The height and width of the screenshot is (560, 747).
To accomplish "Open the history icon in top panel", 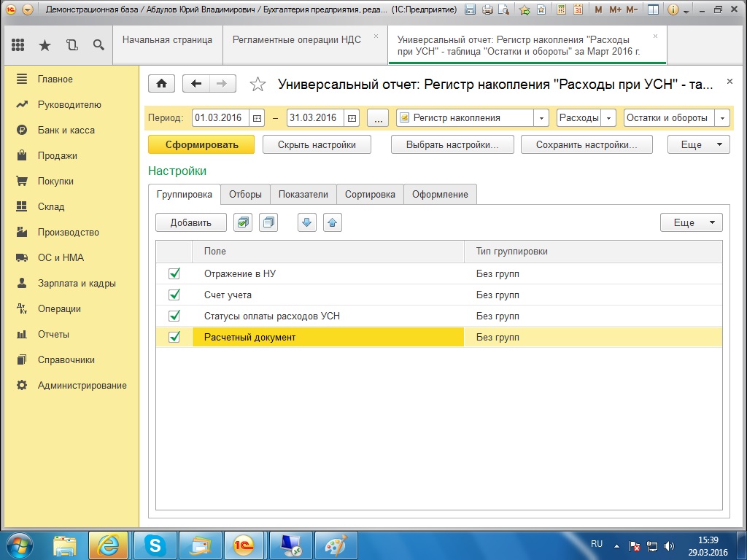I will [71, 45].
